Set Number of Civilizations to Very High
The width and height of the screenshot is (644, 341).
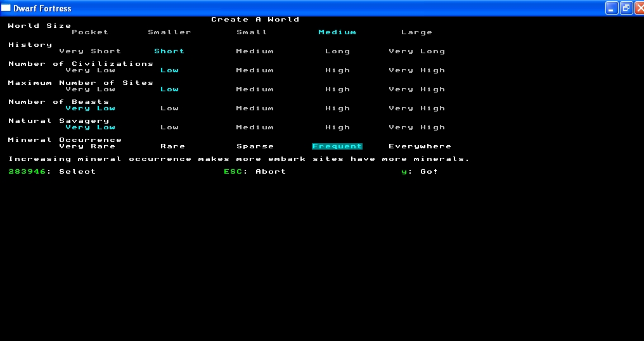pyautogui.click(x=417, y=70)
